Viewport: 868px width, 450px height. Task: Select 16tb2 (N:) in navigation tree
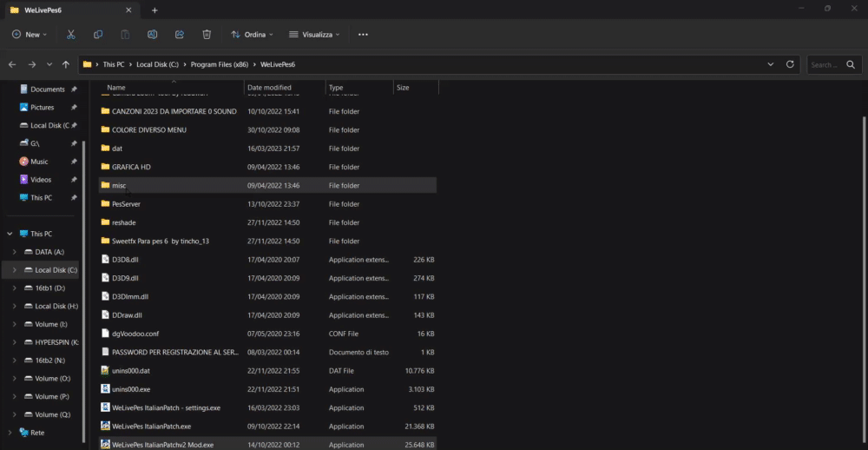(x=50, y=361)
